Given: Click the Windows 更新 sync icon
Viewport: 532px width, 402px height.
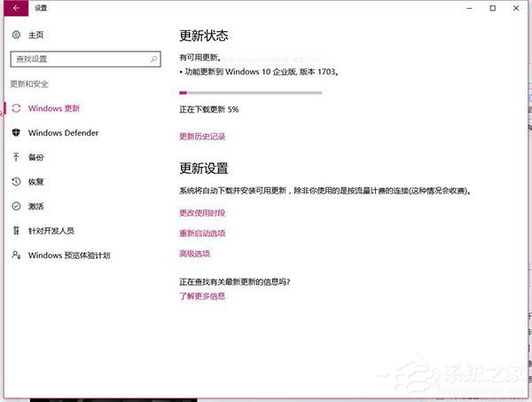Looking at the screenshot, I should click(16, 108).
